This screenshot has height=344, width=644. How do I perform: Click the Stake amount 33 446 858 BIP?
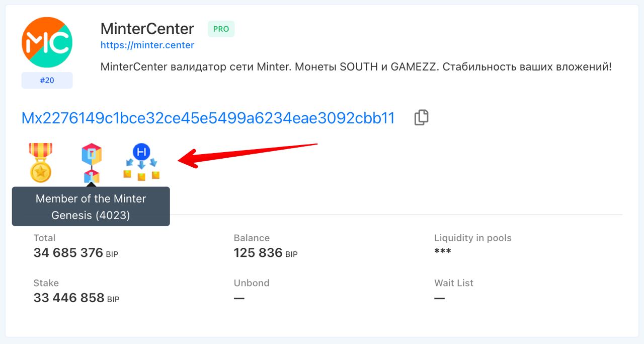click(x=76, y=298)
